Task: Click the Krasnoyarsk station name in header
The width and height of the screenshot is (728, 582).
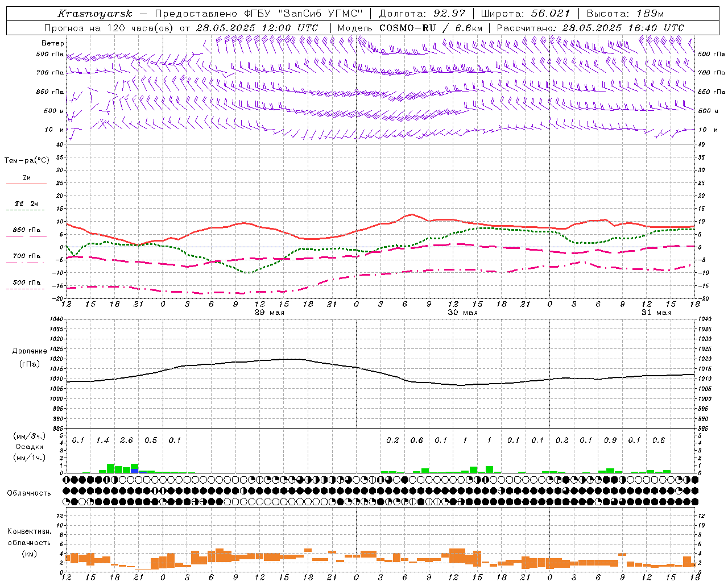Action: (x=95, y=14)
